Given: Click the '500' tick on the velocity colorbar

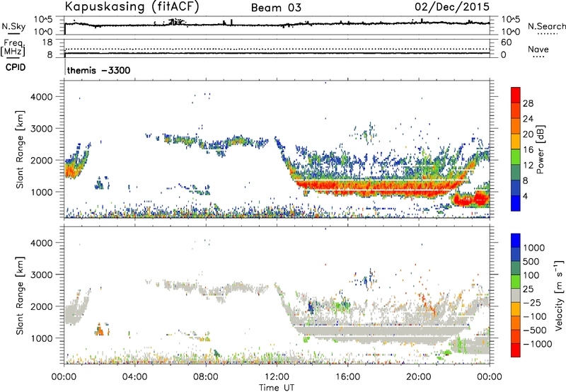Looking at the screenshot, I should [x=531, y=261].
